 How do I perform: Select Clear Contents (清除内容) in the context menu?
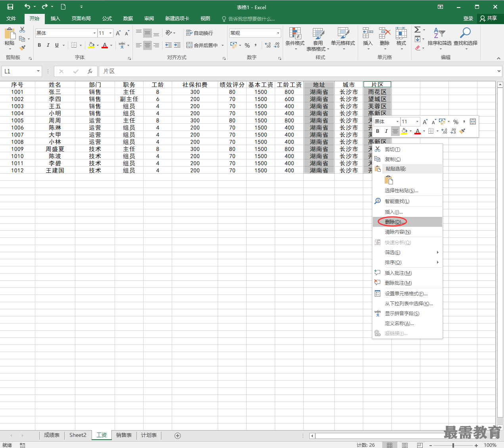(408, 232)
